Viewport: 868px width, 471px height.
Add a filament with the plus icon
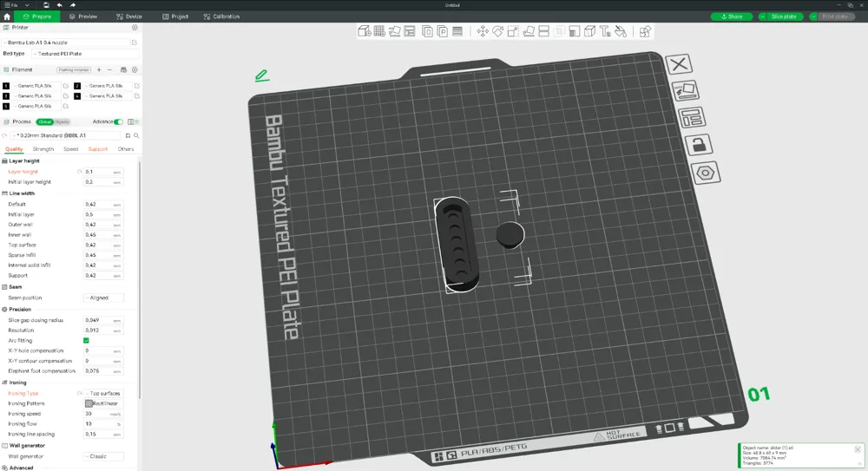(x=99, y=69)
